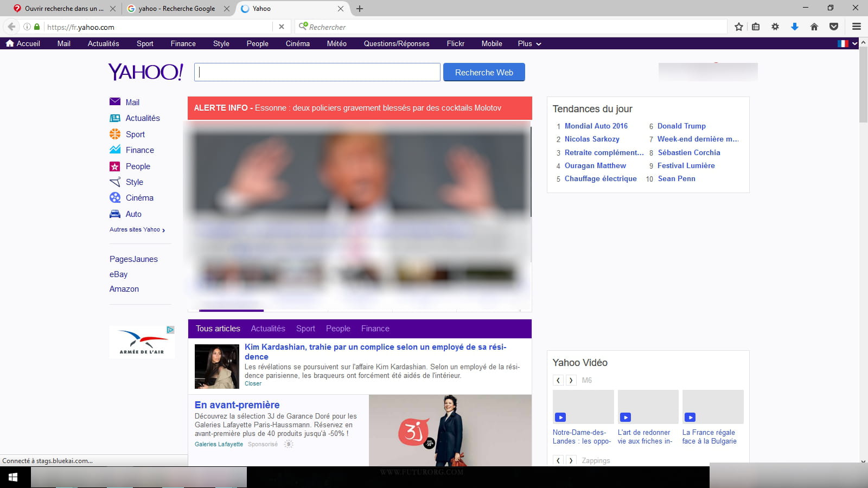The height and width of the screenshot is (488, 868).
Task: Click the sponsored ad settings icon near Sponsorisé
Action: (x=289, y=444)
